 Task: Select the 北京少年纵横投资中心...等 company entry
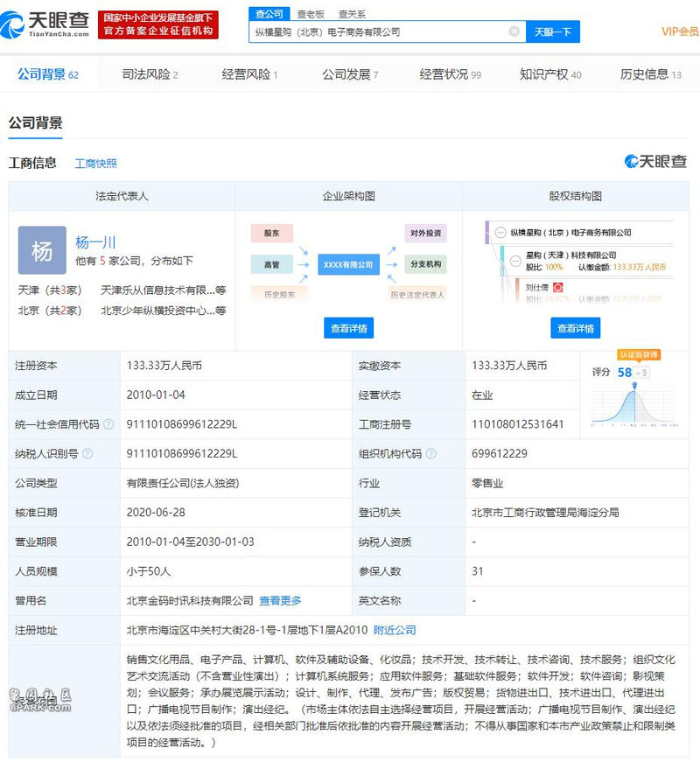point(164,311)
